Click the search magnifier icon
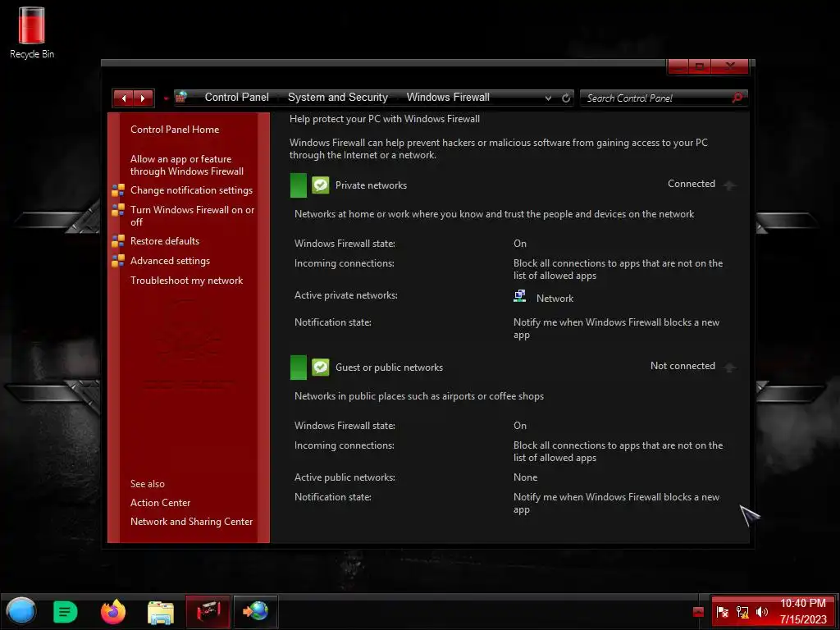 (737, 98)
